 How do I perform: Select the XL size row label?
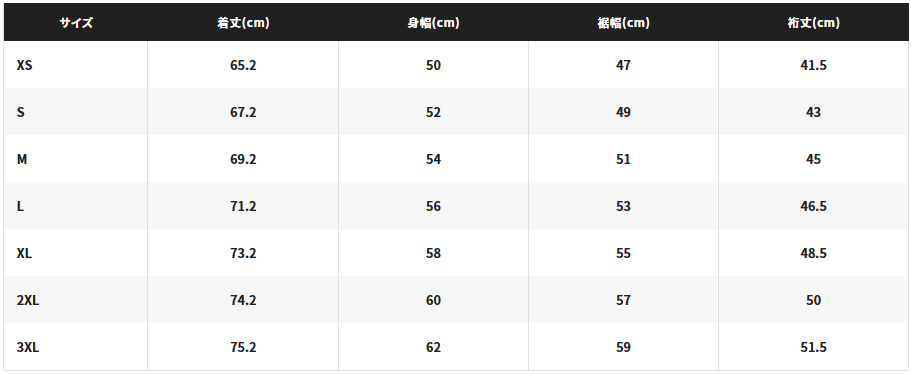[24, 253]
